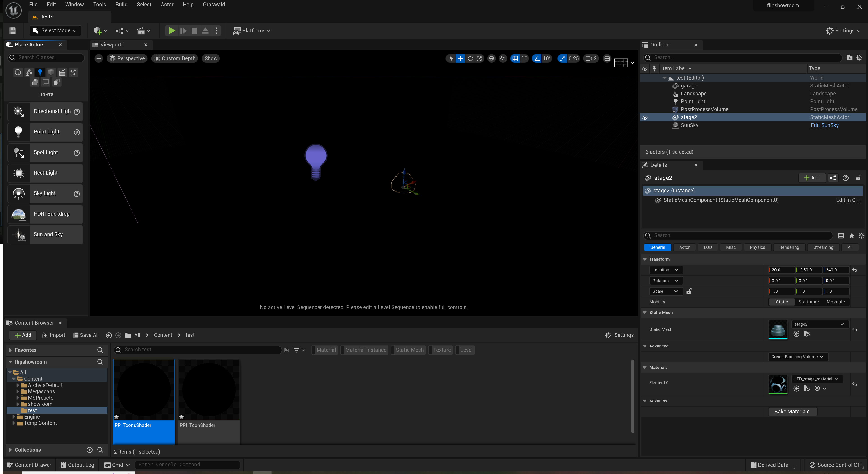Image resolution: width=868 pixels, height=474 pixels.
Task: Click the Point Light actor icon
Action: tap(18, 132)
